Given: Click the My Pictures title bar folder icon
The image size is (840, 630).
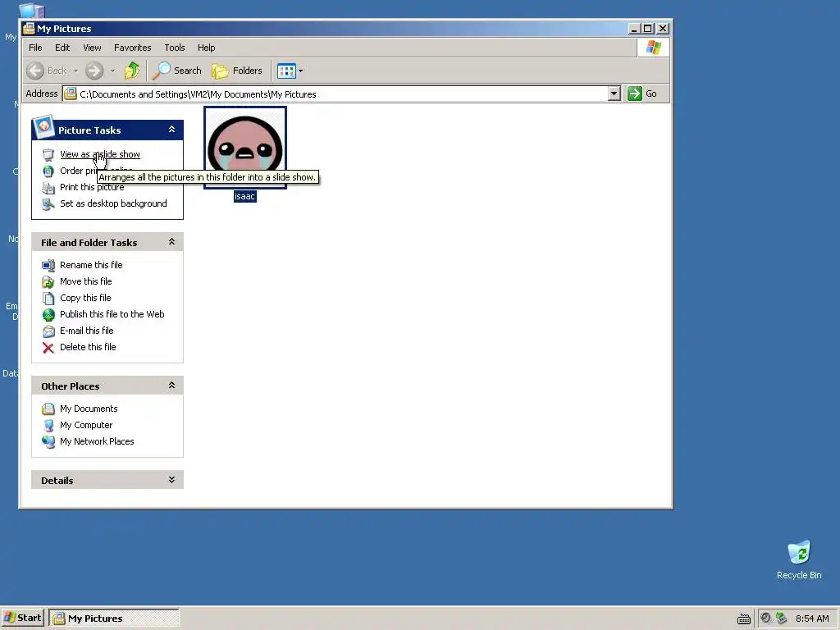Looking at the screenshot, I should 29,29.
